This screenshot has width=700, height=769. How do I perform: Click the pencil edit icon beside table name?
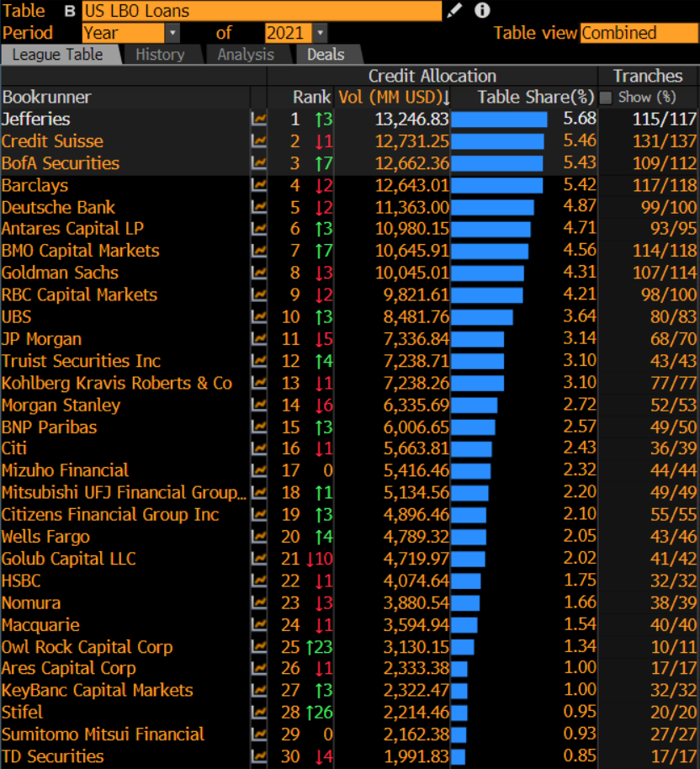(454, 11)
